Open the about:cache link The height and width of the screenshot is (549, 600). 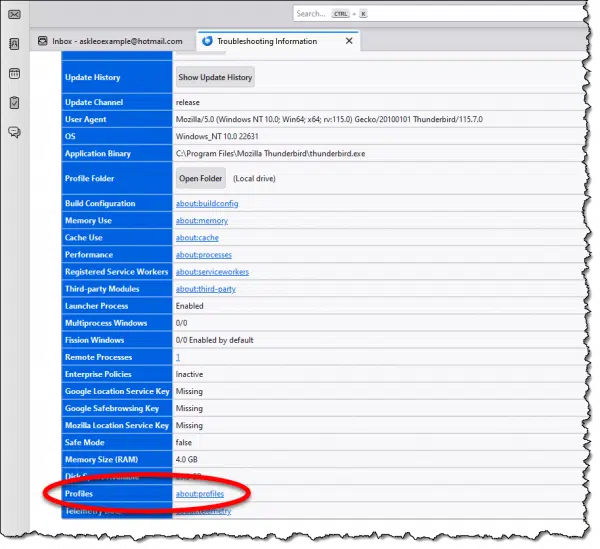[197, 238]
